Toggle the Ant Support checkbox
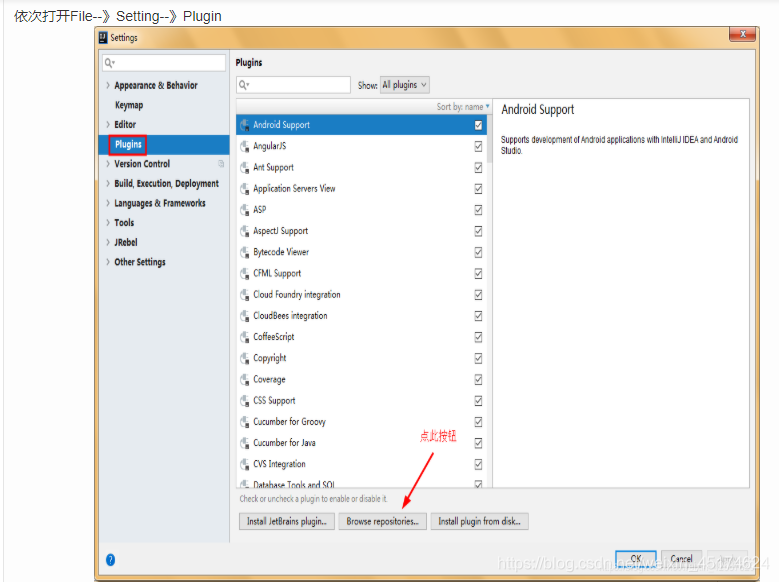Image resolution: width=779 pixels, height=582 pixels. click(x=478, y=167)
